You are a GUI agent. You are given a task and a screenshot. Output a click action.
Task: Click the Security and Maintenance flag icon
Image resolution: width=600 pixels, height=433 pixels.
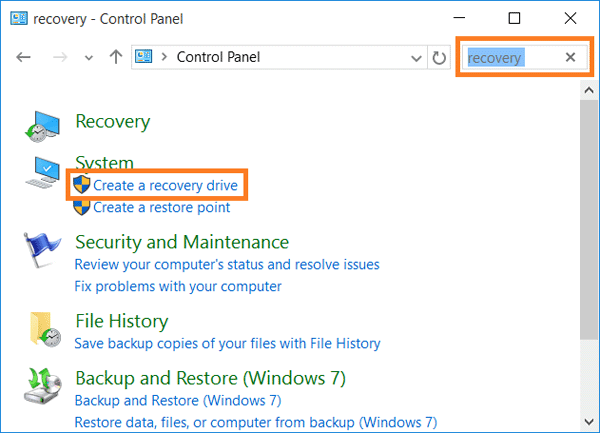pos(42,250)
